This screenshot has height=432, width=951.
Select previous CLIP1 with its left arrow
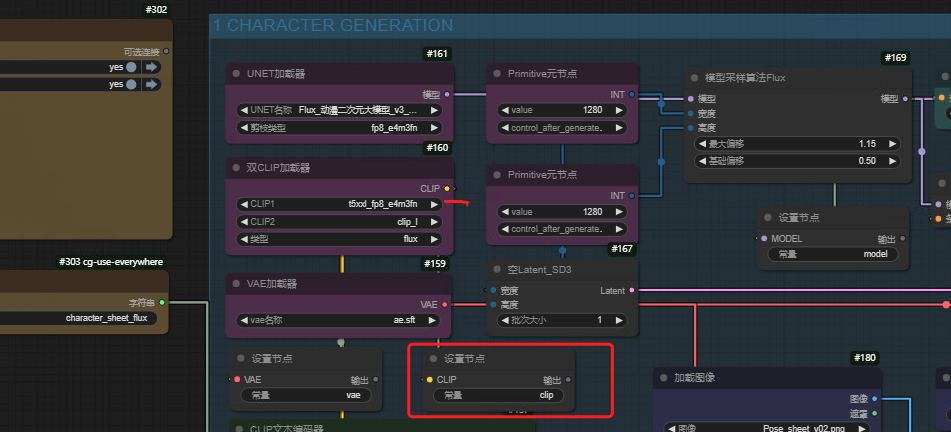tap(244, 204)
